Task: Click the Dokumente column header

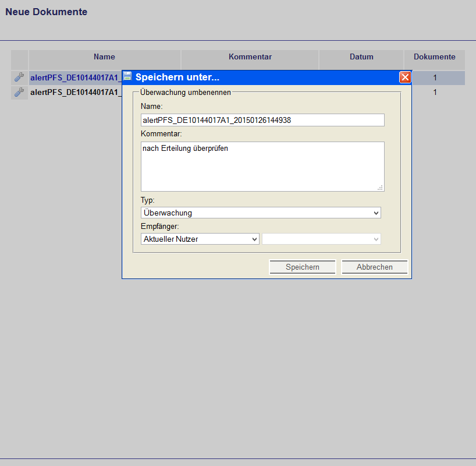Action: [x=434, y=57]
